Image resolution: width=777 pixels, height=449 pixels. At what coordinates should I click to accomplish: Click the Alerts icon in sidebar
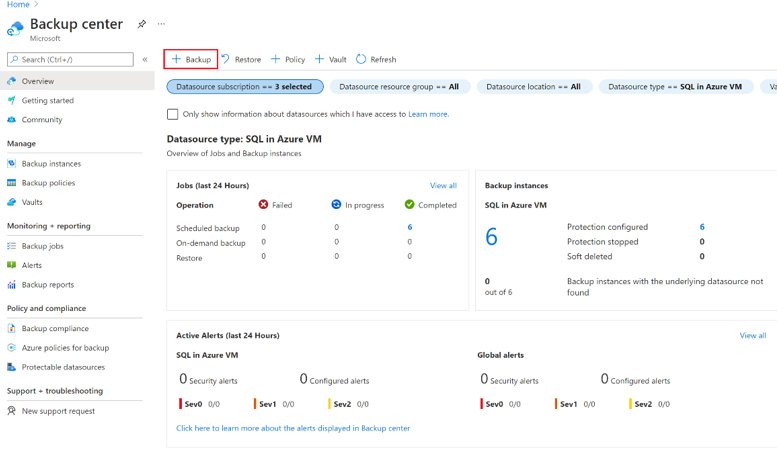coord(11,265)
